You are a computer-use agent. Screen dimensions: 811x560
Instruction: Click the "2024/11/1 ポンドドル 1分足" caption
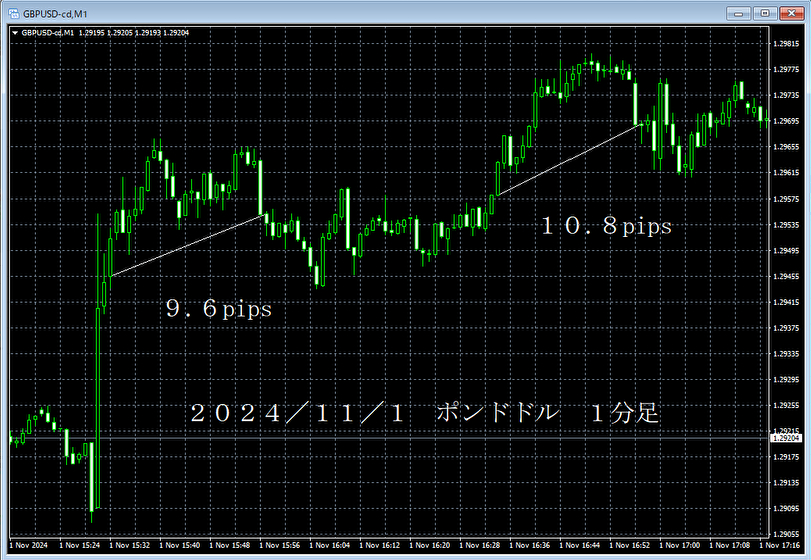click(x=424, y=413)
